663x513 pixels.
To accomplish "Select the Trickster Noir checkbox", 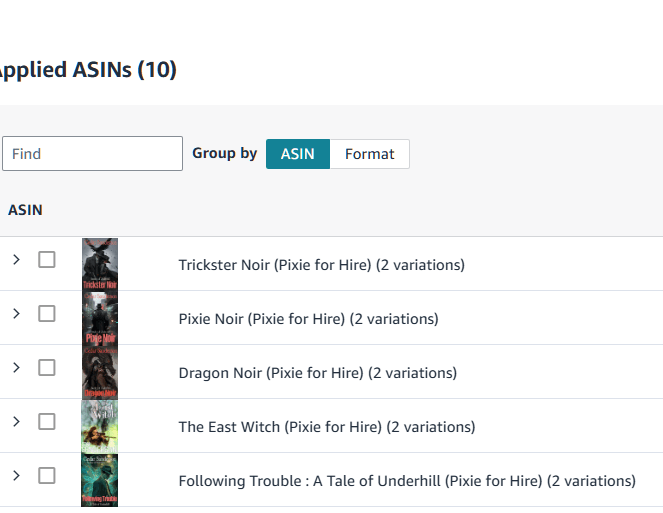I will tap(47, 259).
